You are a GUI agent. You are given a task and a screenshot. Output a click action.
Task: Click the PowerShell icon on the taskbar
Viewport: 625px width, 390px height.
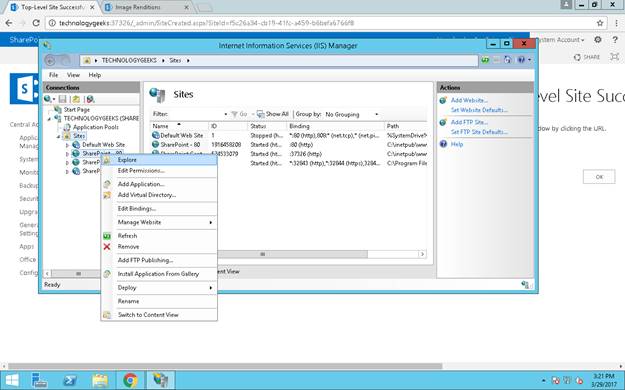[x=70, y=380]
